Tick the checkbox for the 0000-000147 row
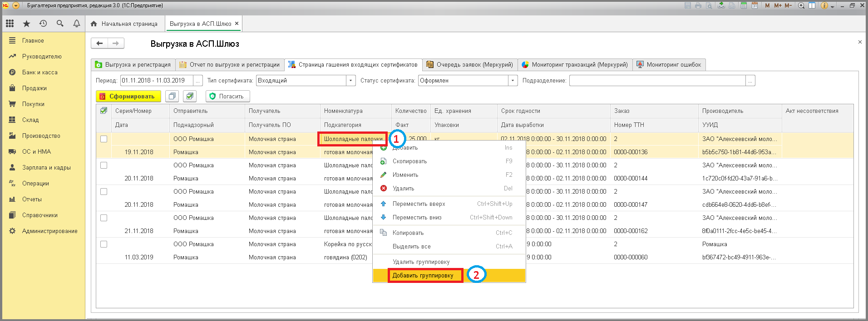This screenshot has width=868, height=321. [104, 192]
